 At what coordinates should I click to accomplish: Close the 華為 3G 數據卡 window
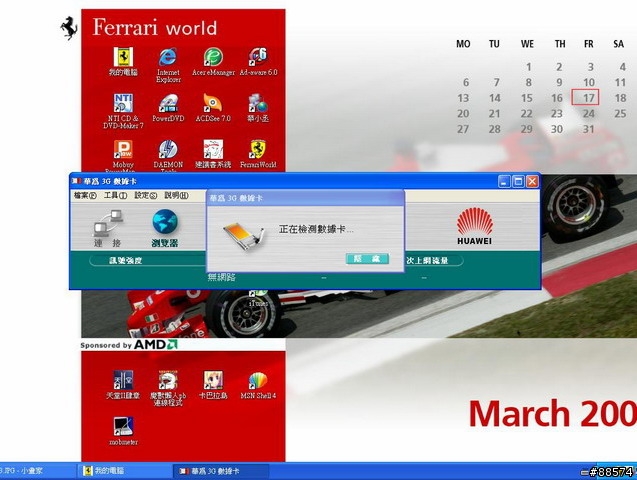pyautogui.click(x=532, y=182)
